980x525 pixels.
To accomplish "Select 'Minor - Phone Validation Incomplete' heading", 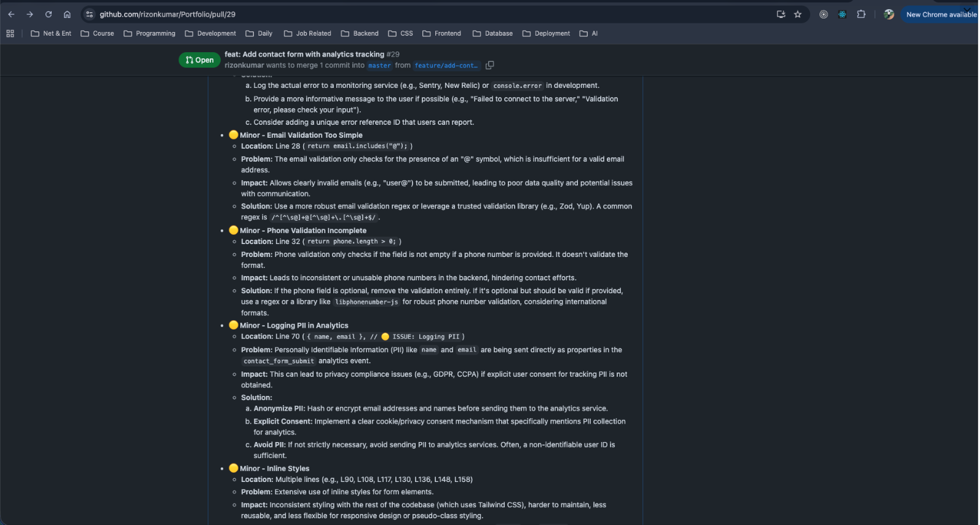I will [x=302, y=231].
